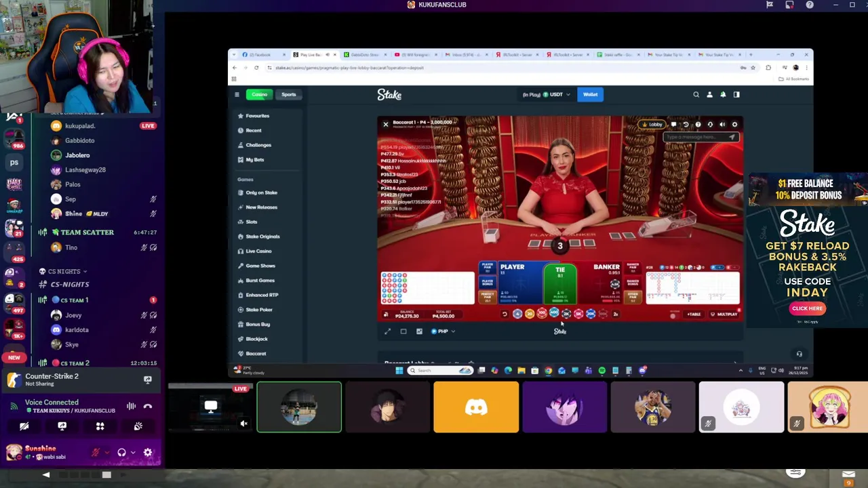The width and height of the screenshot is (868, 488).
Task: Go to the baccarat Lobby
Action: pos(652,125)
